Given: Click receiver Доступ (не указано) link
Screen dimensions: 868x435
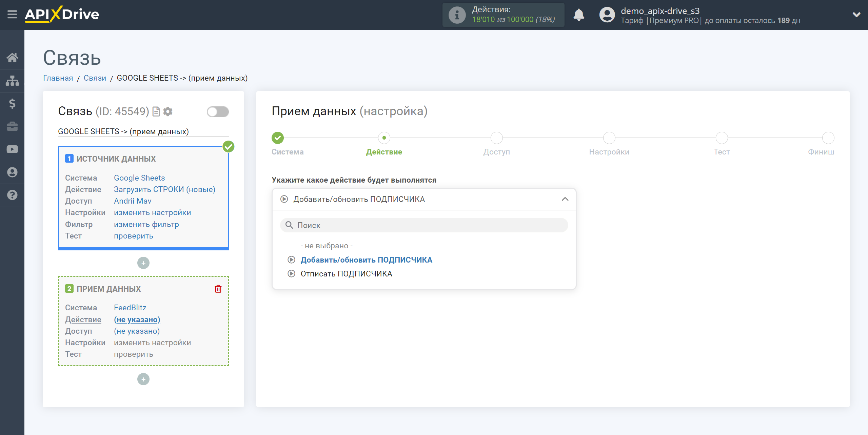Looking at the screenshot, I should [x=137, y=331].
